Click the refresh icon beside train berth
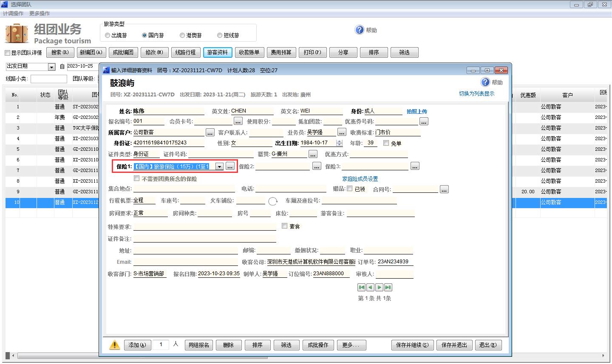Image resolution: width=612 pixels, height=364 pixels. tap(273, 201)
